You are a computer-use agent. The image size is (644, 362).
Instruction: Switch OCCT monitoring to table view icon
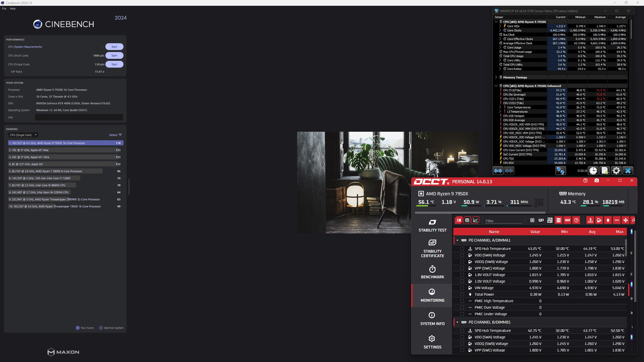[x=459, y=220]
